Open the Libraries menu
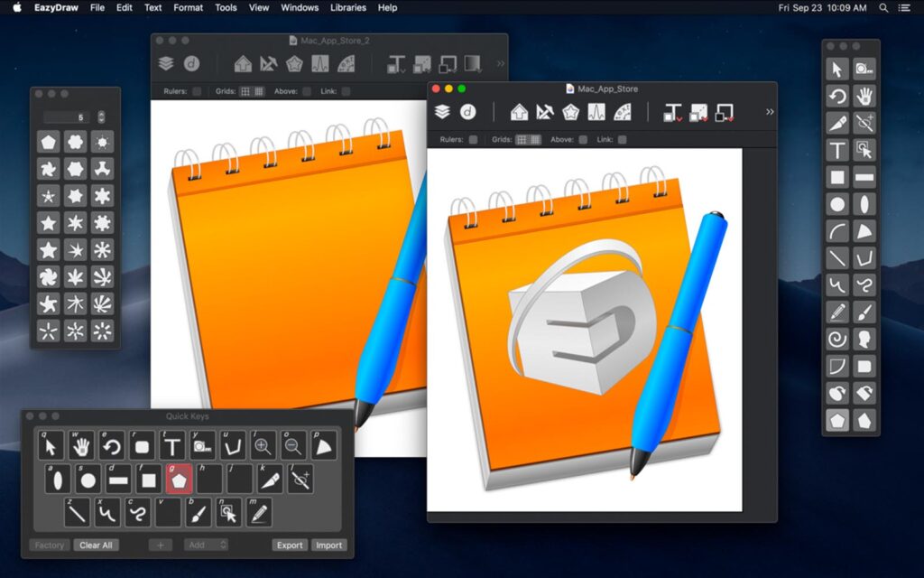Image resolution: width=924 pixels, height=578 pixels. tap(347, 7)
